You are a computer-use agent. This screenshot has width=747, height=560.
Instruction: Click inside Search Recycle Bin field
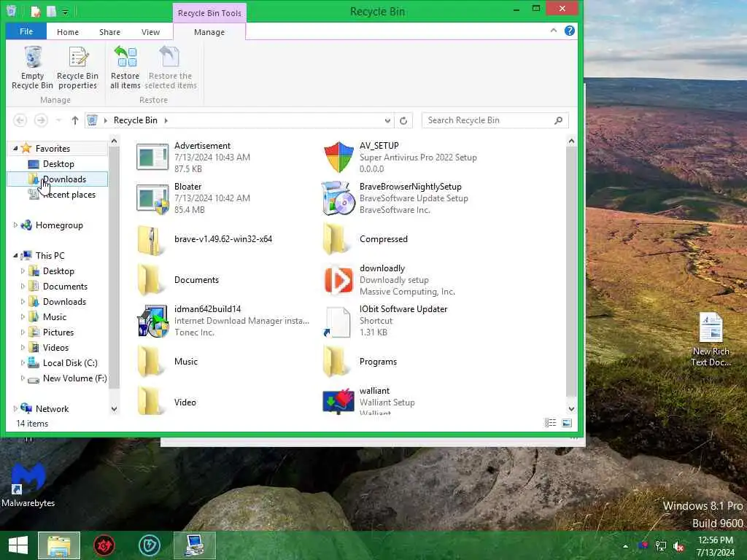495,120
